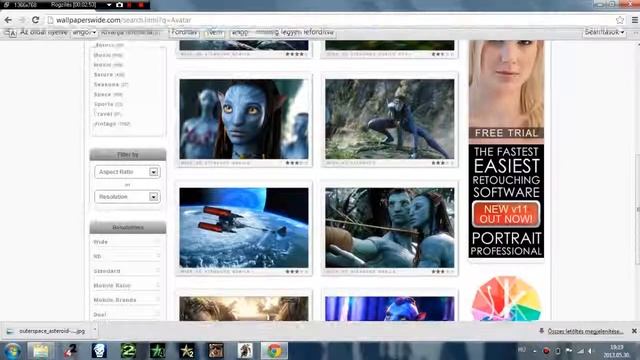
Task: Open the volume speaker tray icon
Action: [591, 351]
